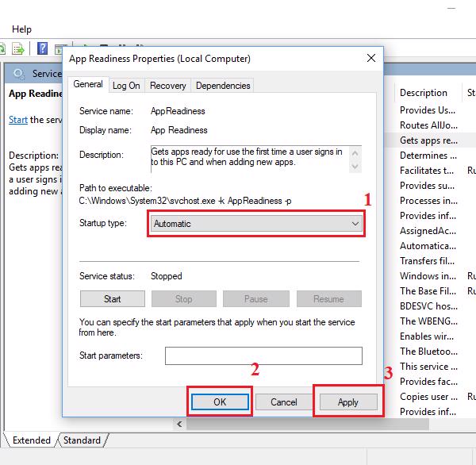
Task: Click the Export List toolbar icon
Action: click(x=19, y=49)
